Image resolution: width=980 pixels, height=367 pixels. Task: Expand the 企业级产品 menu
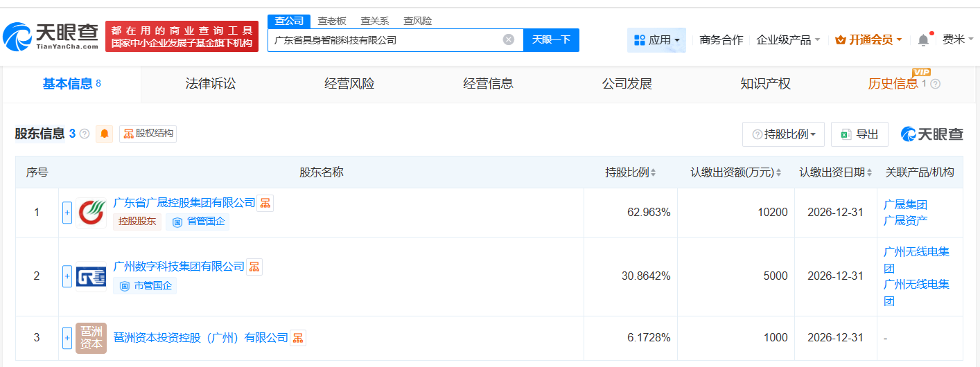pos(788,40)
